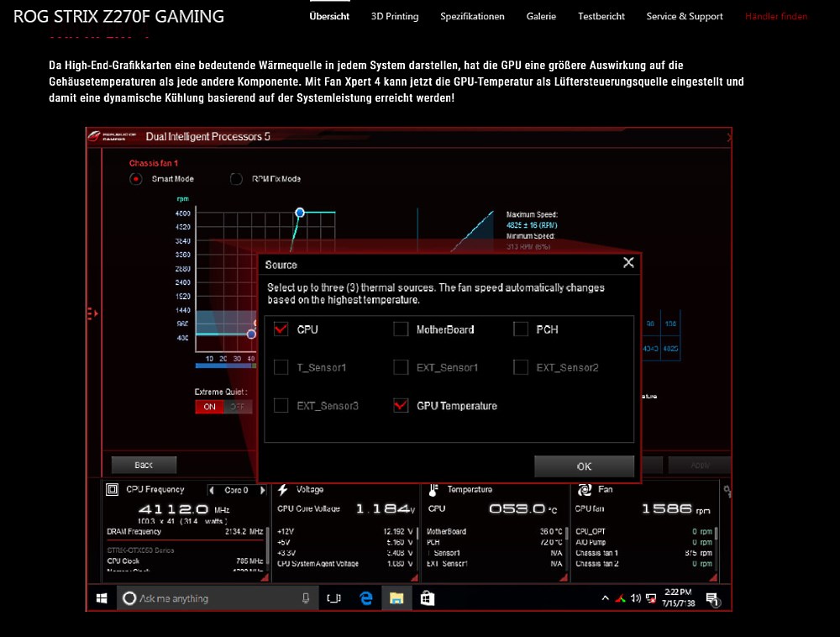Check the PCH thermal source

[x=521, y=329]
